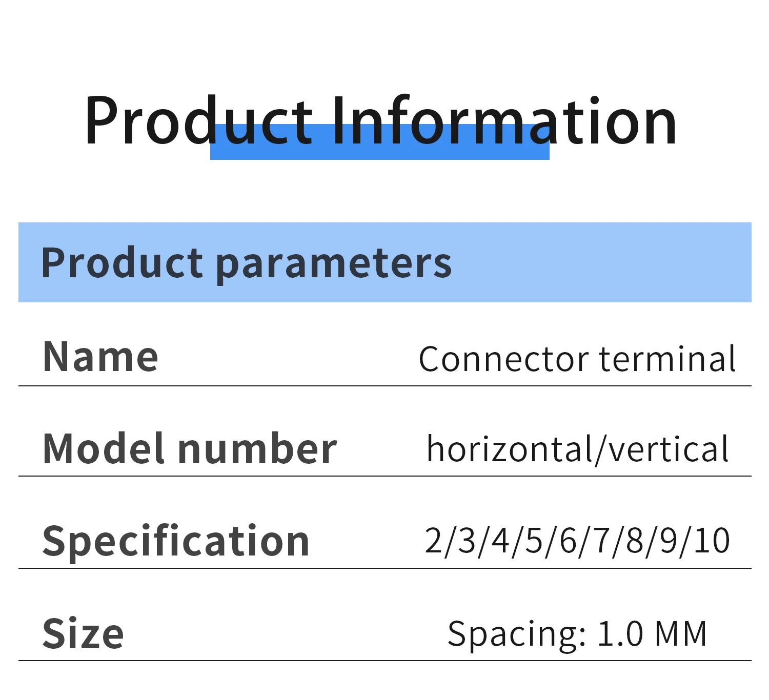Click the Connector terminal value

[x=577, y=359]
